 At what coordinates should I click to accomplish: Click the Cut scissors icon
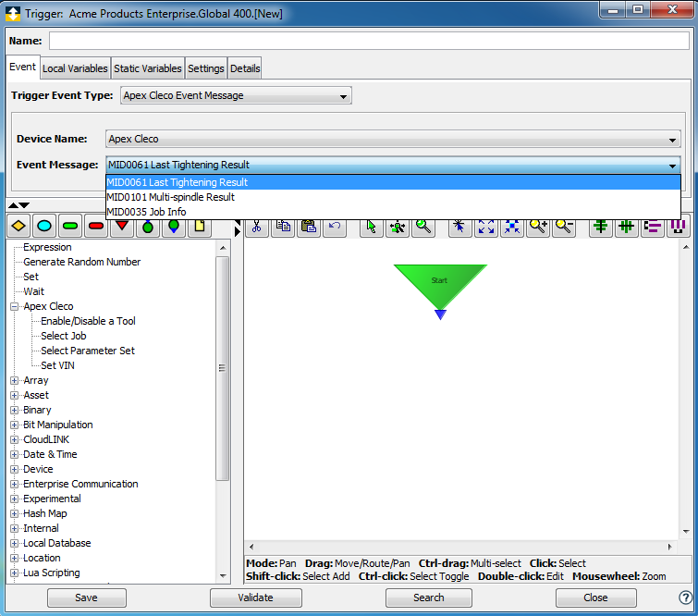coord(257,227)
